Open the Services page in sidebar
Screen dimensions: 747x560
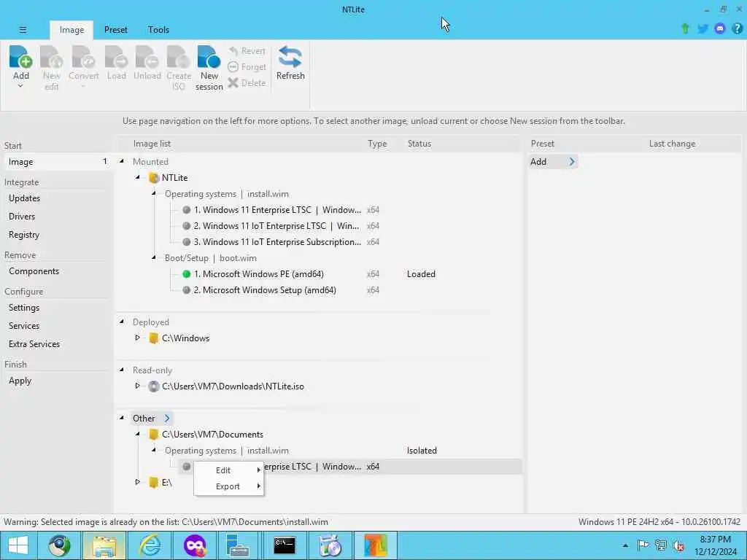(24, 326)
